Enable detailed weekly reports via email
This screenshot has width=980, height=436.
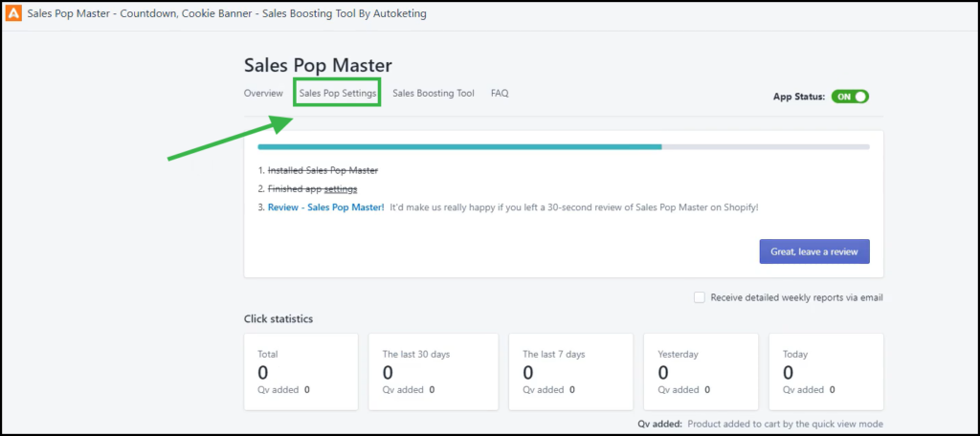[x=700, y=297]
